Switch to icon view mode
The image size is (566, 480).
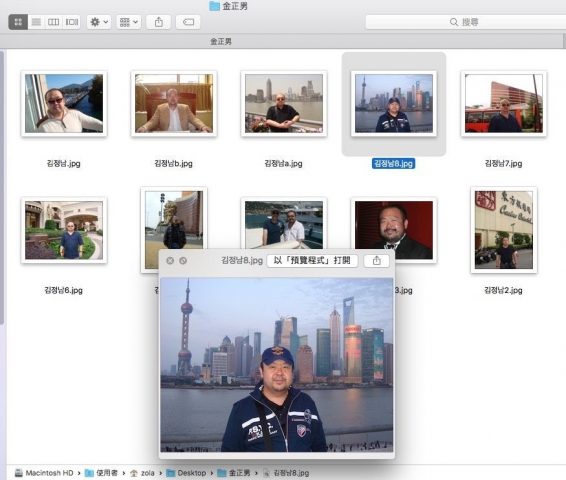point(18,22)
